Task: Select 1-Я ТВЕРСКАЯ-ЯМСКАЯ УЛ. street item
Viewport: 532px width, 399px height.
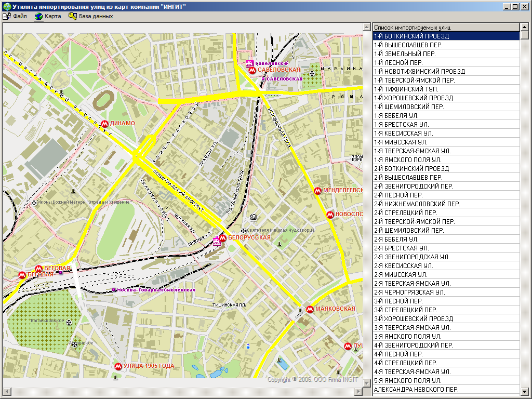Action: tap(446, 151)
